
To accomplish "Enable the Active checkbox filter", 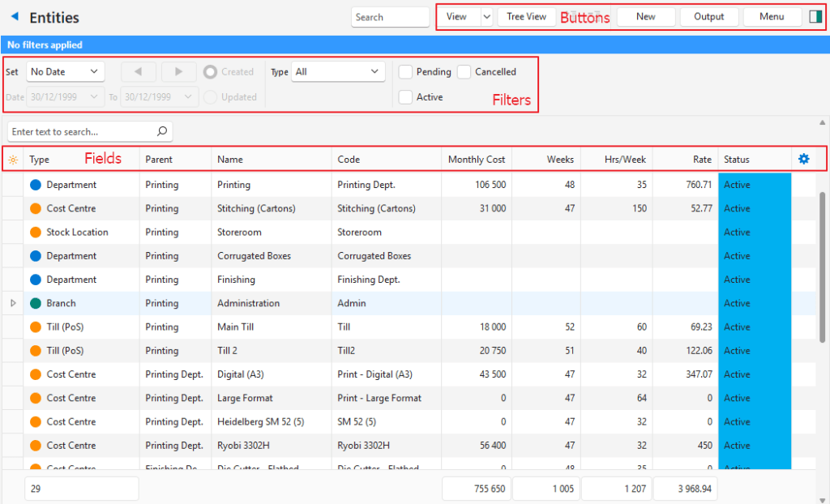I will pyautogui.click(x=405, y=97).
